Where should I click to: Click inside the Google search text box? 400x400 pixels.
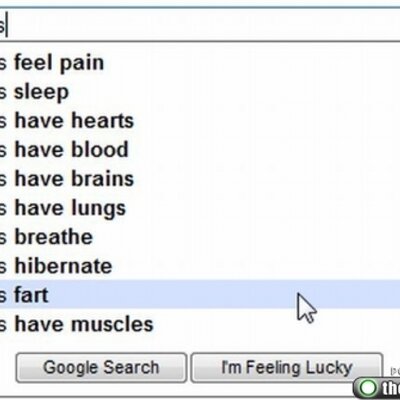click(x=200, y=25)
